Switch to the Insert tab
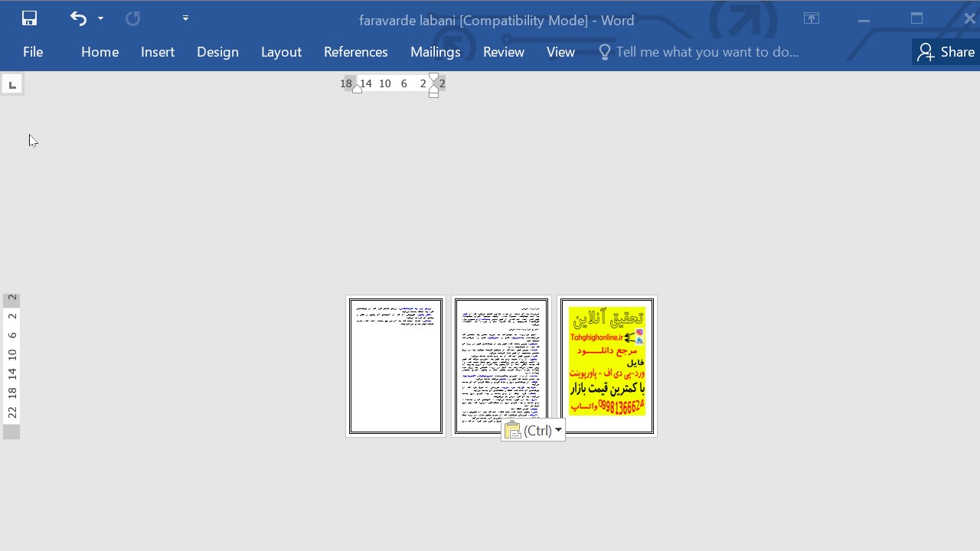Viewport: 980px width, 551px height. 158,52
